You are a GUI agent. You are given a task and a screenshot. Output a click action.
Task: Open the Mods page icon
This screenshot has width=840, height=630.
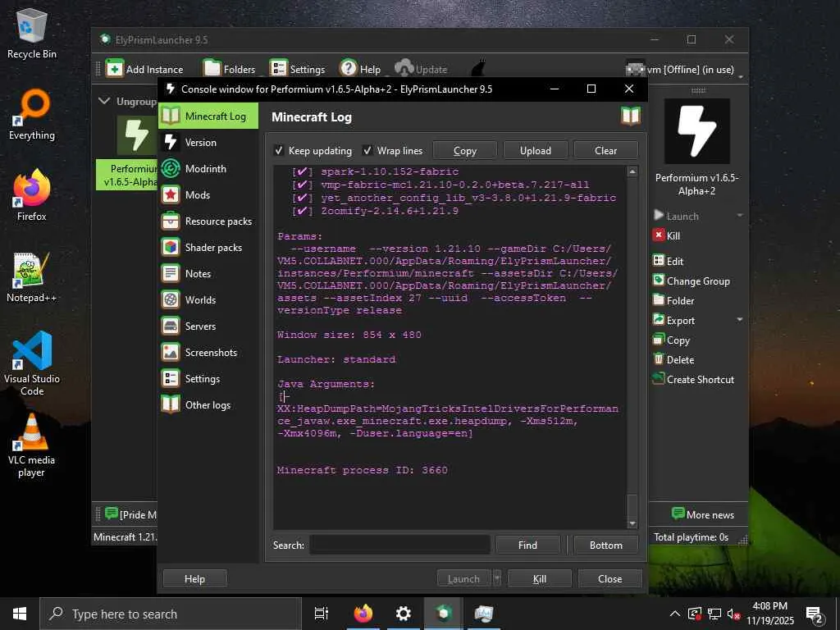[171, 194]
